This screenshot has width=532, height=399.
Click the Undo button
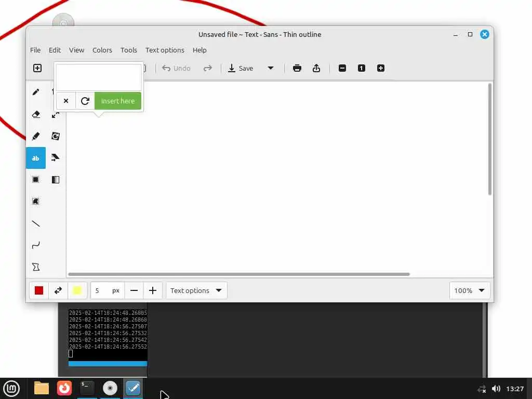point(177,68)
